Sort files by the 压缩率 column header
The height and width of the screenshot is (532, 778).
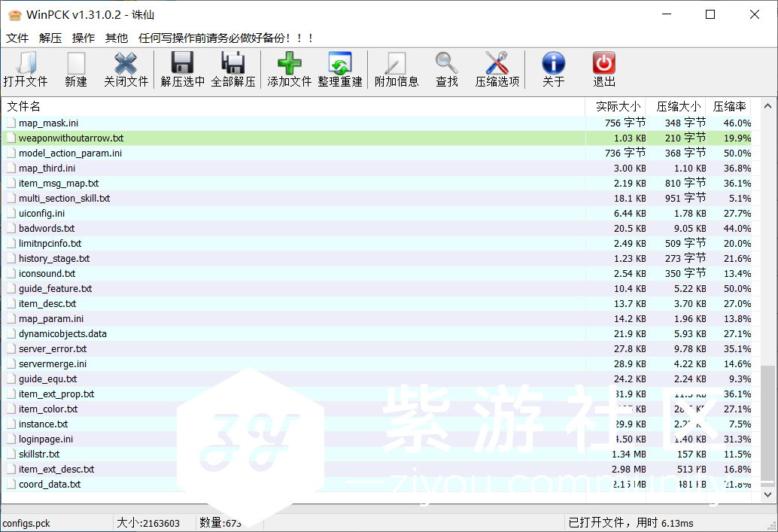click(x=728, y=106)
